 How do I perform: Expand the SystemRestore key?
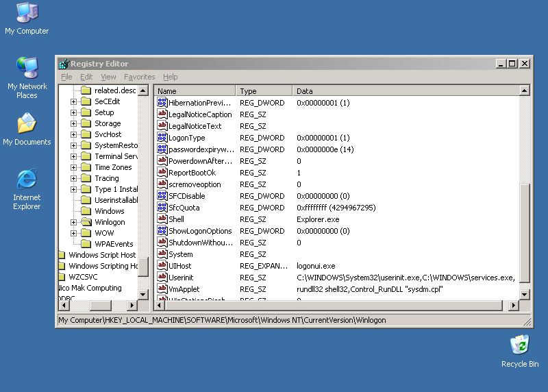coord(73,145)
